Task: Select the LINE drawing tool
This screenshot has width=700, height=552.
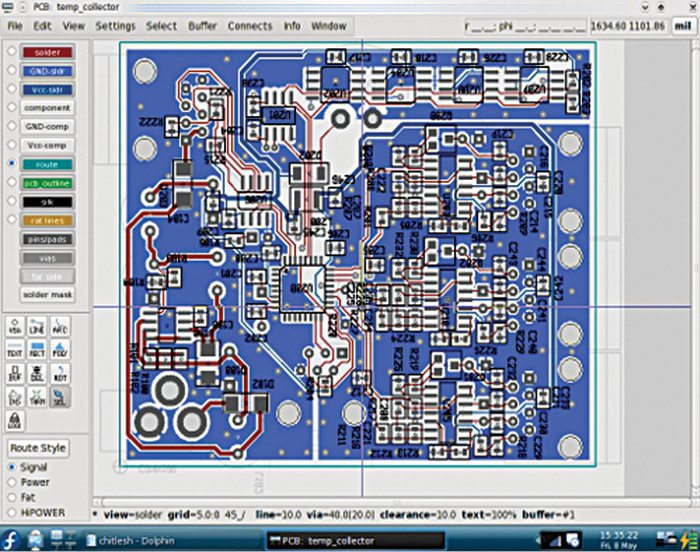Action: pos(39,327)
